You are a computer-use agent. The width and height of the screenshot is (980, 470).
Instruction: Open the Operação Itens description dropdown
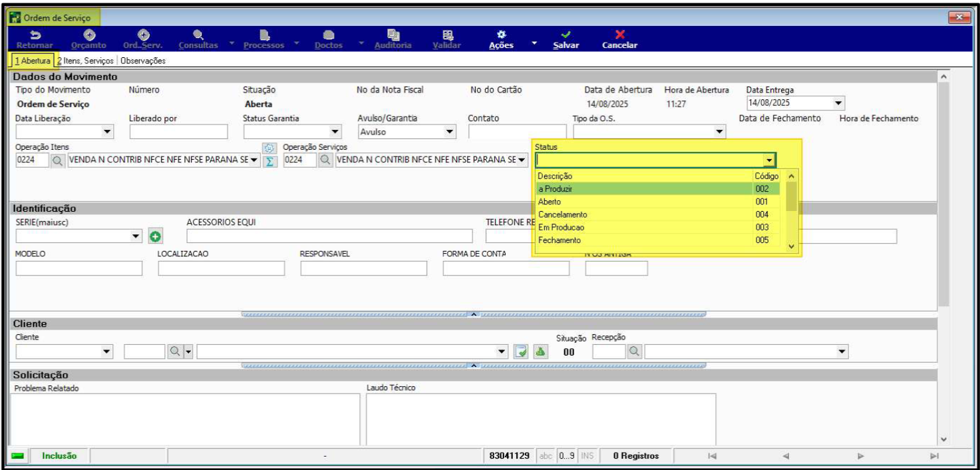[x=255, y=160]
